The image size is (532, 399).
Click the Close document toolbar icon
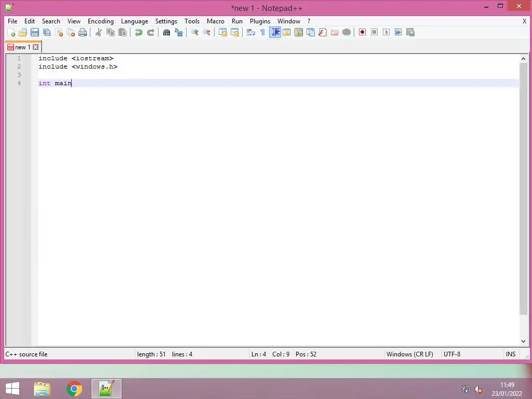click(59, 32)
